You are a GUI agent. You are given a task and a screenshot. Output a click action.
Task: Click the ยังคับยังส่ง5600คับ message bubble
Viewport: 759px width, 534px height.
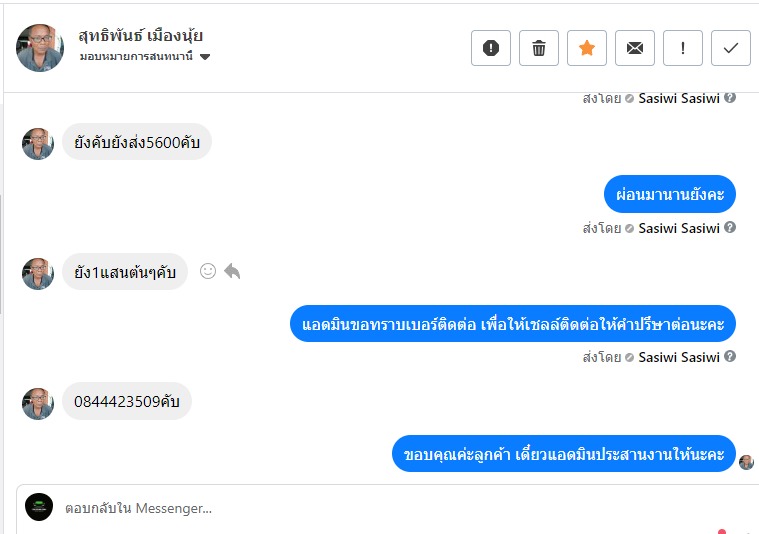137,143
